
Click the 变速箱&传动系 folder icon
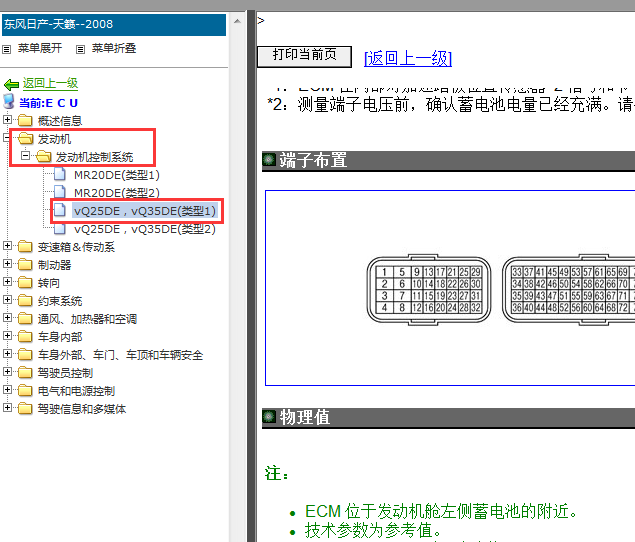(25, 246)
